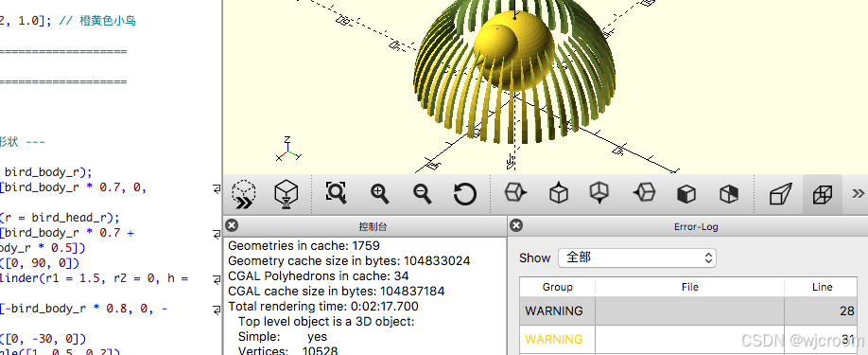Click the code comment '橙黄色小鸟' in editor

(108, 21)
